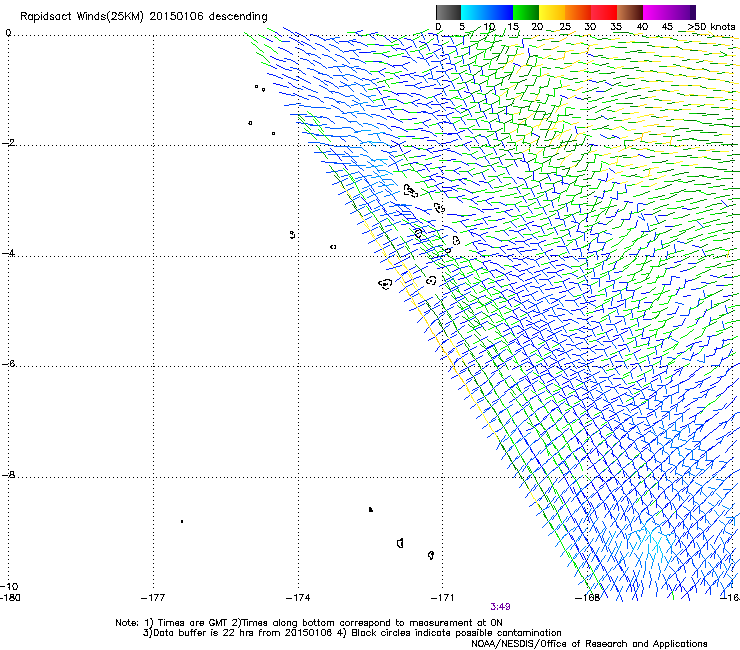Image resolution: width=740 pixels, height=650 pixels.
Task: Click the 'Times are GMT' note line
Action: click(x=309, y=623)
